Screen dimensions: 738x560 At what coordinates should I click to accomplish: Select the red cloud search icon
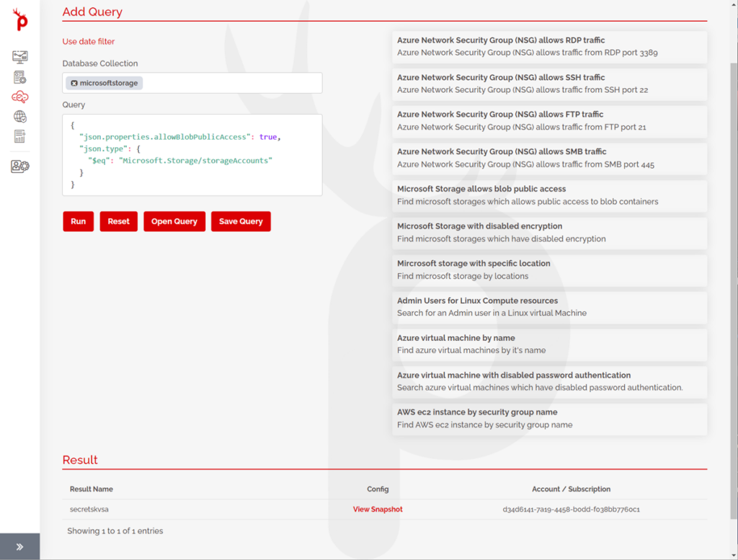(x=20, y=97)
